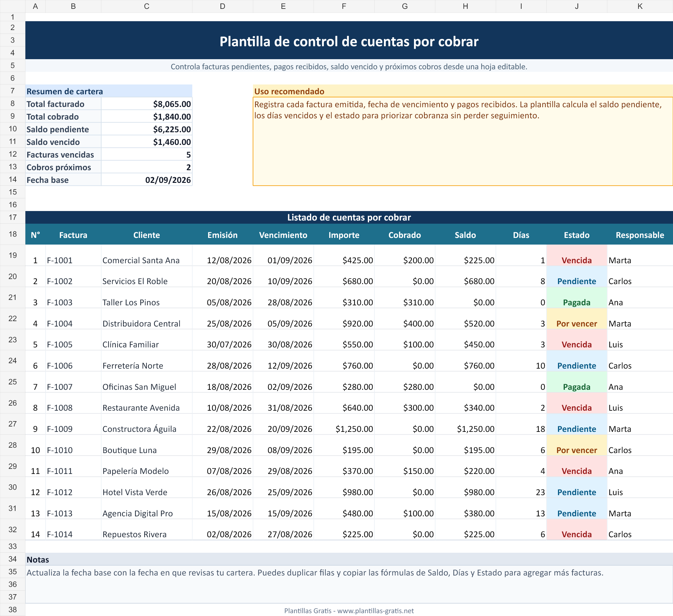673x616 pixels.
Task: Click the Facturas vencidas count cell
Action: (x=146, y=155)
